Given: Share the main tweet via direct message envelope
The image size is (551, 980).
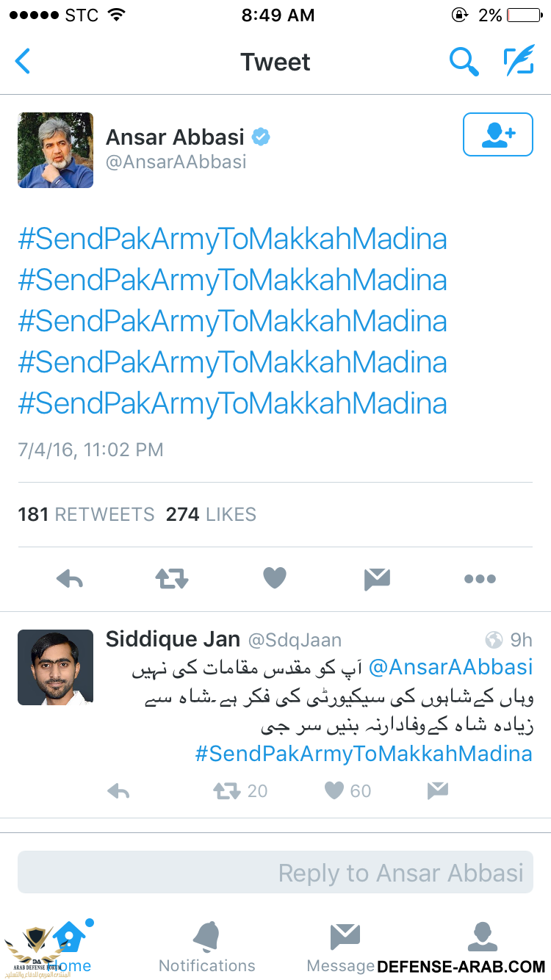Looking at the screenshot, I should 377,580.
